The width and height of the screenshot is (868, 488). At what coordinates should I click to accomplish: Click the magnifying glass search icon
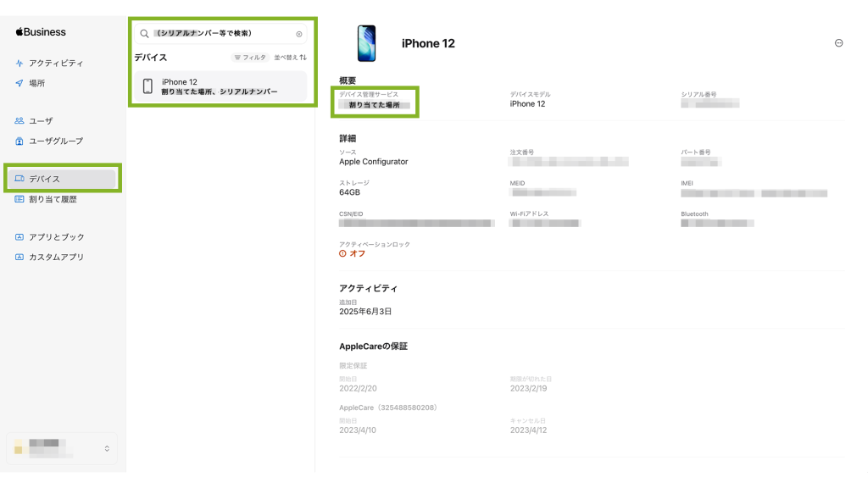pyautogui.click(x=144, y=34)
